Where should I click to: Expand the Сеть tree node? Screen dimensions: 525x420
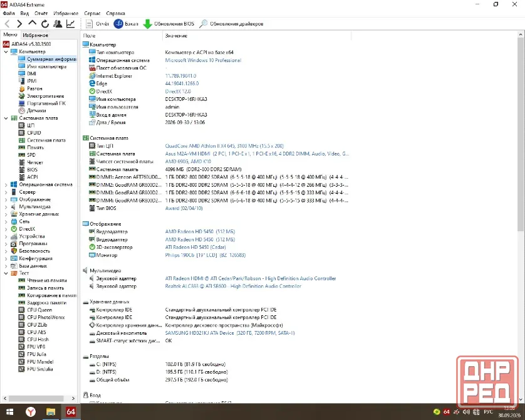(6, 221)
